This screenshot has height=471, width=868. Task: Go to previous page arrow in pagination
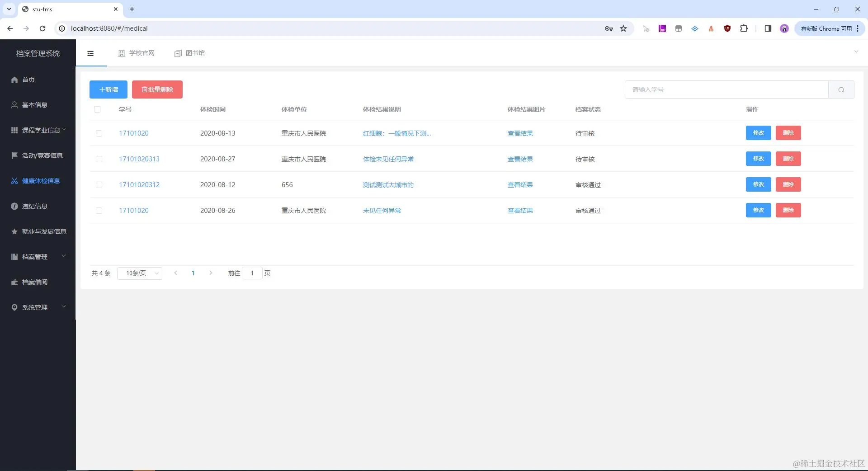(x=175, y=273)
